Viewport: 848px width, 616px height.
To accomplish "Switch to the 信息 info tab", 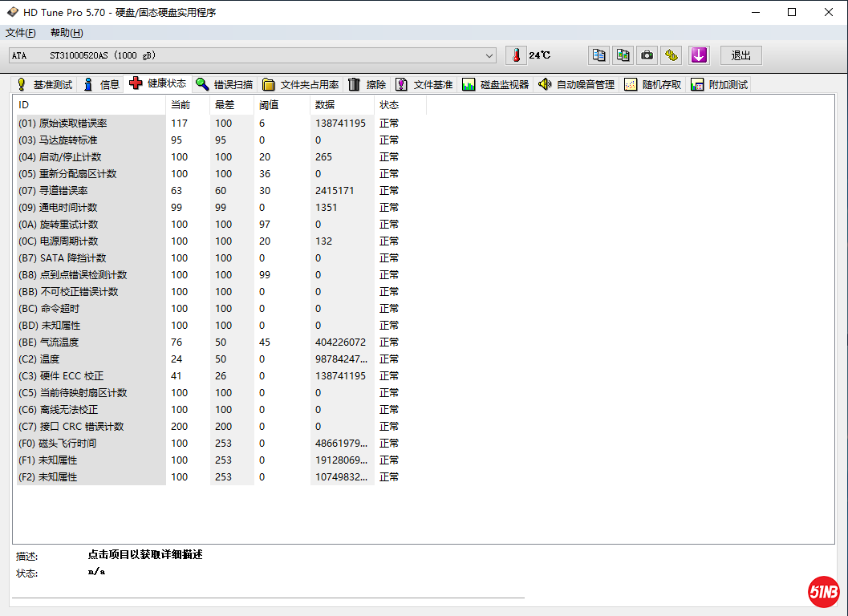I will [x=101, y=84].
